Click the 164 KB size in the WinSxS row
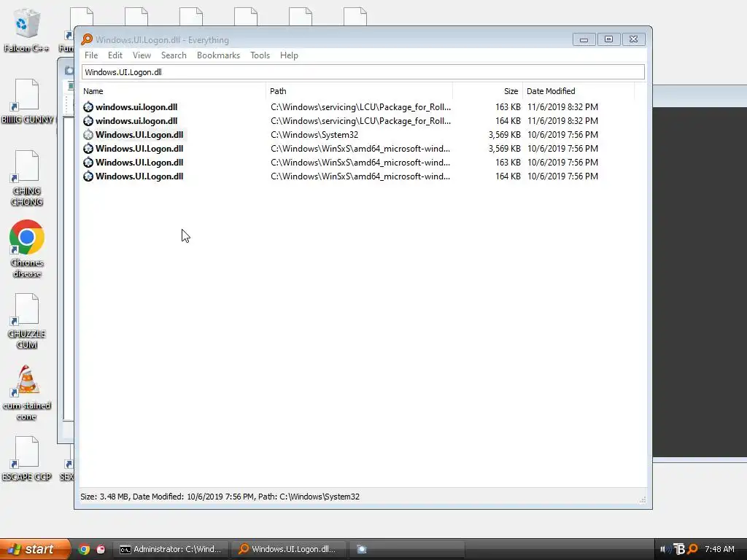747x560 pixels. [x=508, y=176]
